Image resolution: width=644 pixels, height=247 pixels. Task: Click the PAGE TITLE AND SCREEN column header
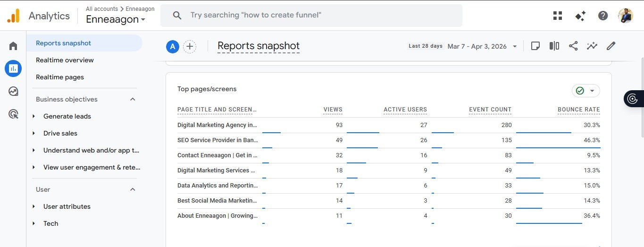[217, 110]
